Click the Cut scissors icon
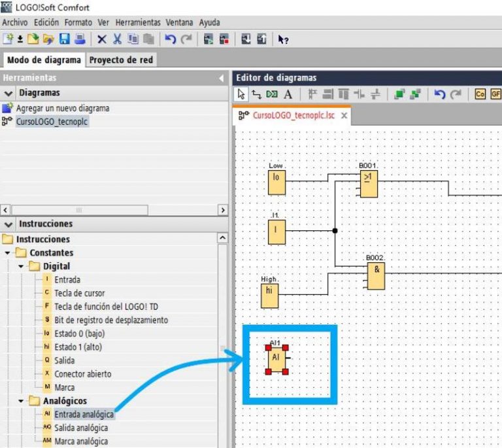The image size is (502, 448). (118, 39)
